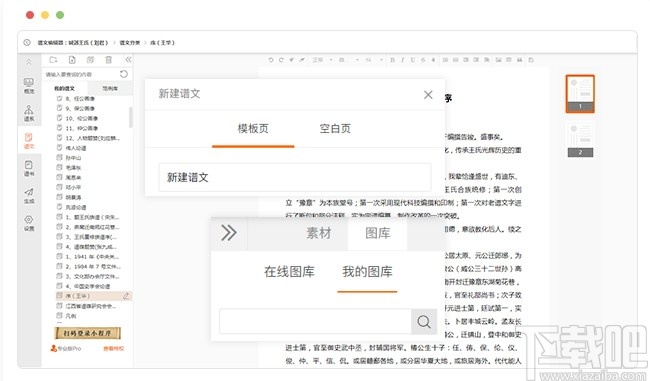Image resolution: width=650 pixels, height=381 pixels.
Task: Click the redo icon in the editor toolbar
Action: 281,60
